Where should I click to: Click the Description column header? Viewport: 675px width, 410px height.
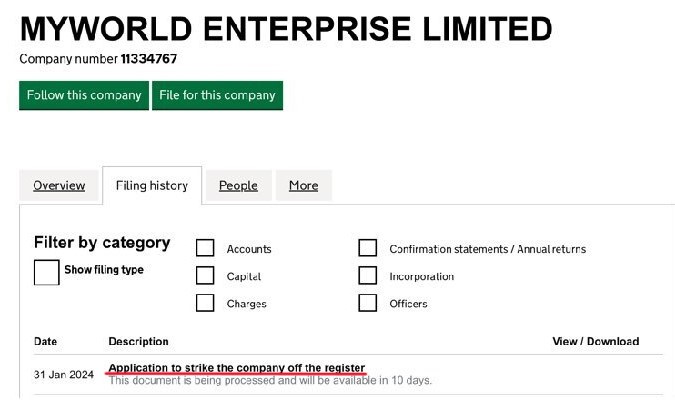click(138, 341)
